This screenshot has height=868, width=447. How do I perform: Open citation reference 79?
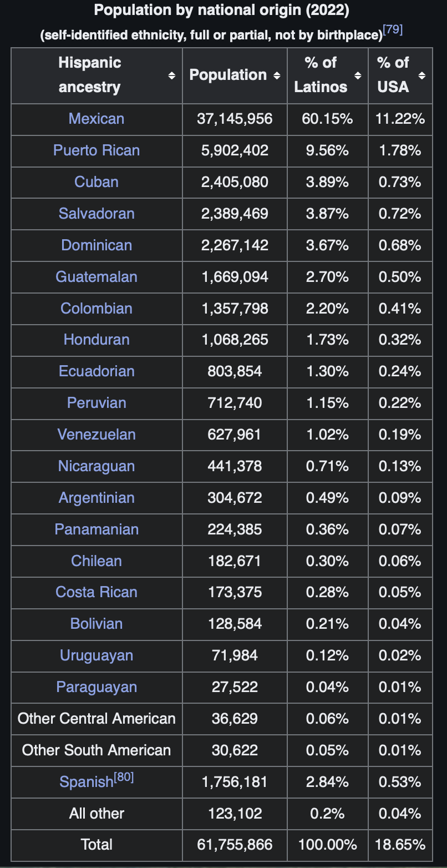click(393, 30)
